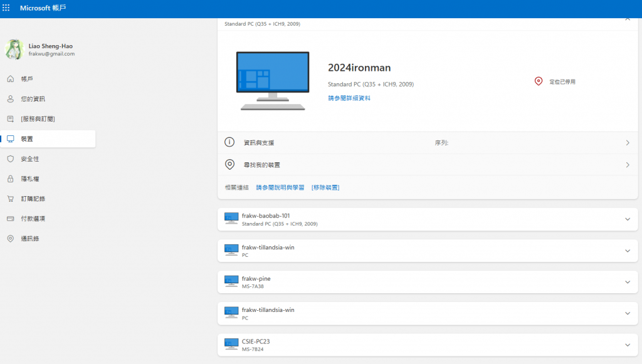Click the 安全性 shield icon
Screen dimensions: 642x364
[11, 159]
